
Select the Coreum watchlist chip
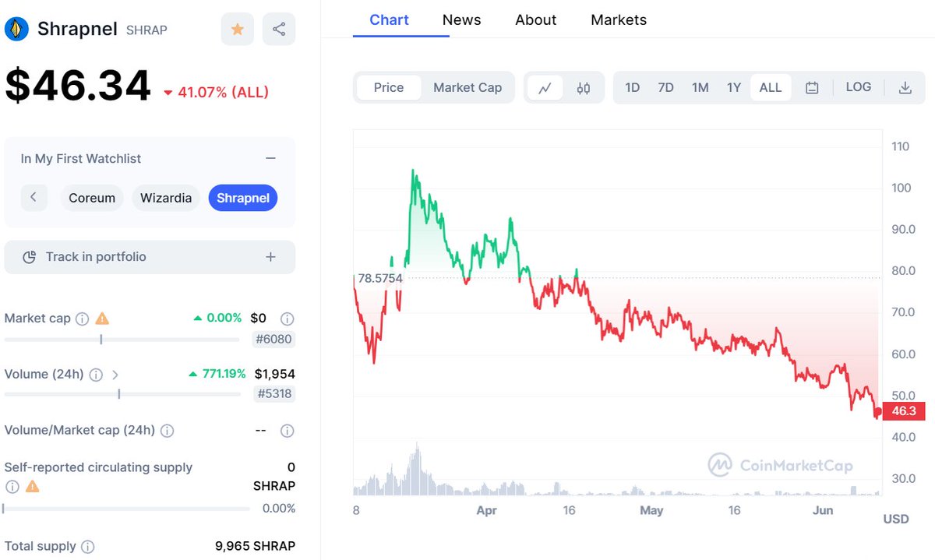tap(92, 198)
